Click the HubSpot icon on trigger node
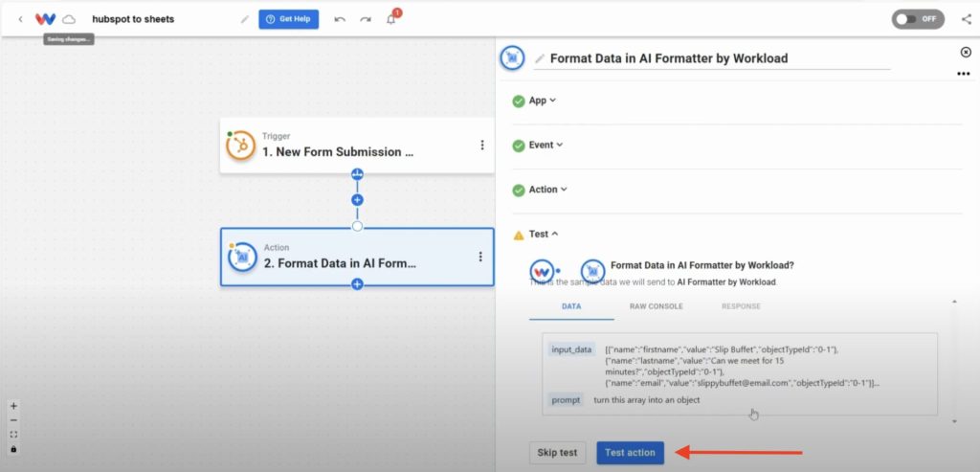 tap(240, 145)
